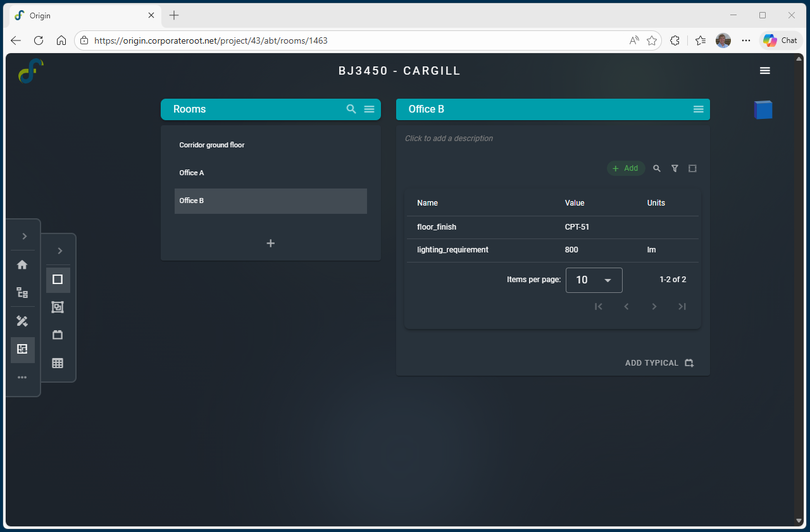Expand the inner sub-panel chevron arrow
Image resolution: width=810 pixels, height=532 pixels.
[59, 251]
